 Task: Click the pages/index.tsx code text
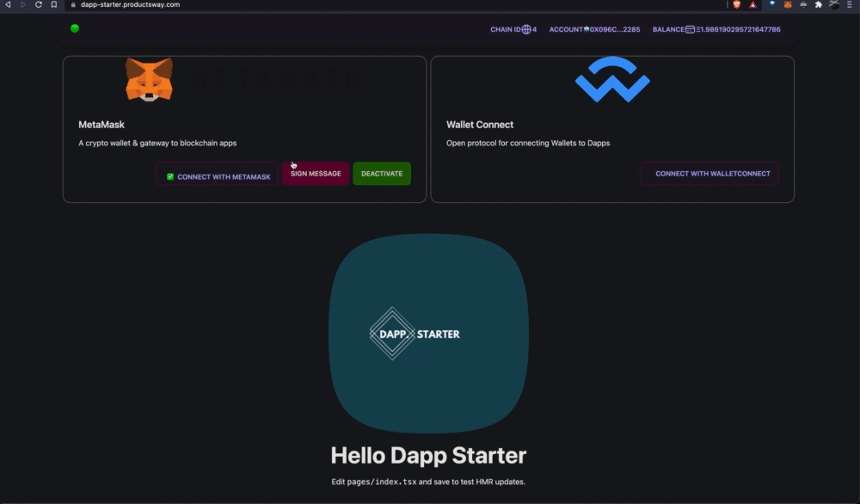pos(382,482)
